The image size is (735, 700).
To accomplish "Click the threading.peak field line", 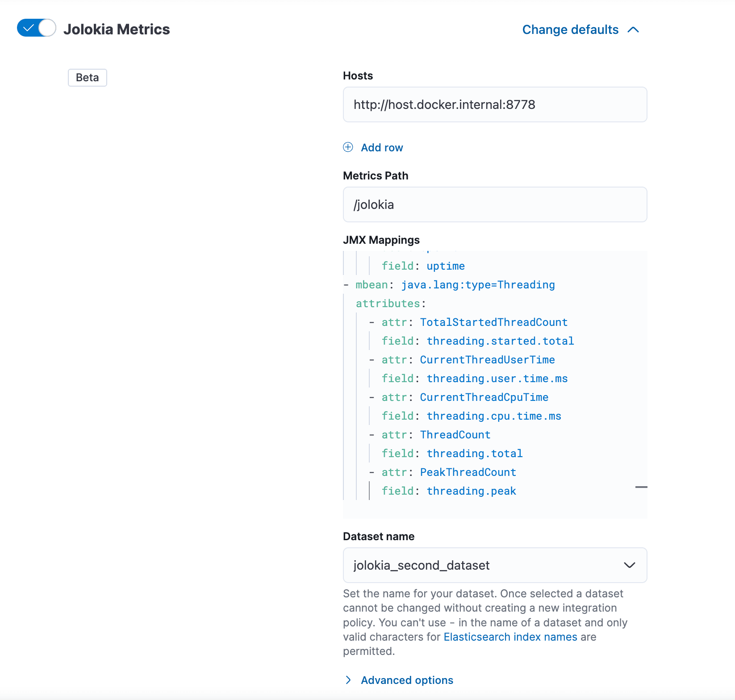I will coord(471,491).
